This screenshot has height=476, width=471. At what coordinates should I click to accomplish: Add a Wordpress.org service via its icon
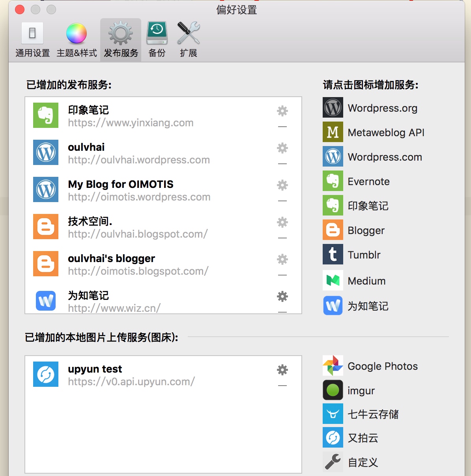[333, 108]
